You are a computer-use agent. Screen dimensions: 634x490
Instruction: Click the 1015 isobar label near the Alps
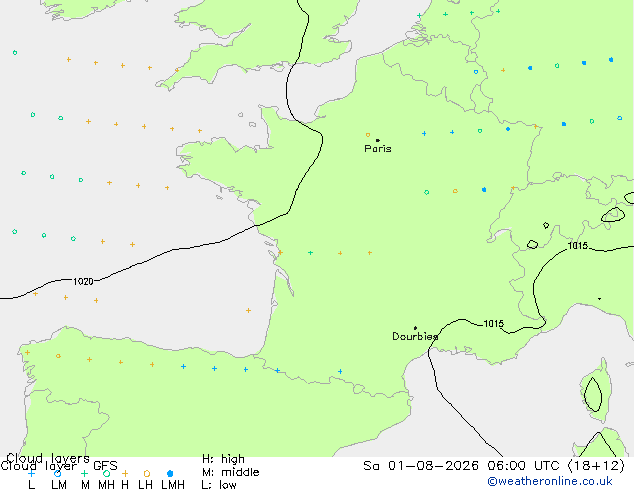pyautogui.click(x=577, y=246)
